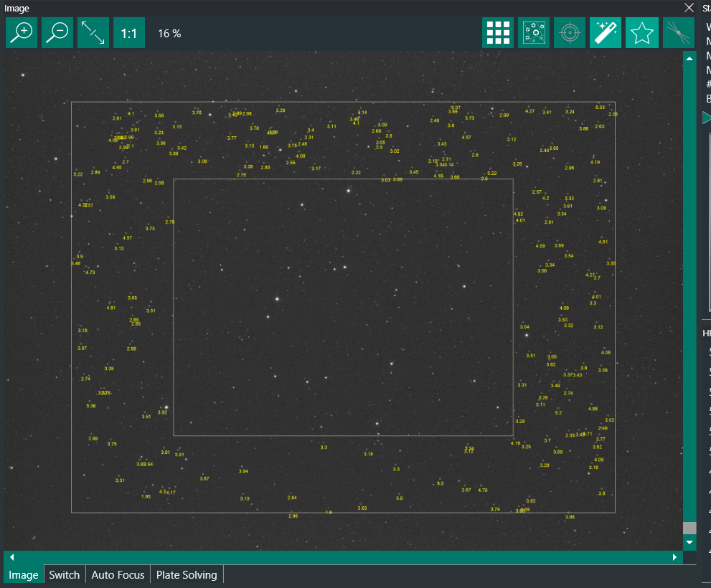Turn off star detection annotation
This screenshot has height=588, width=711.
click(641, 33)
